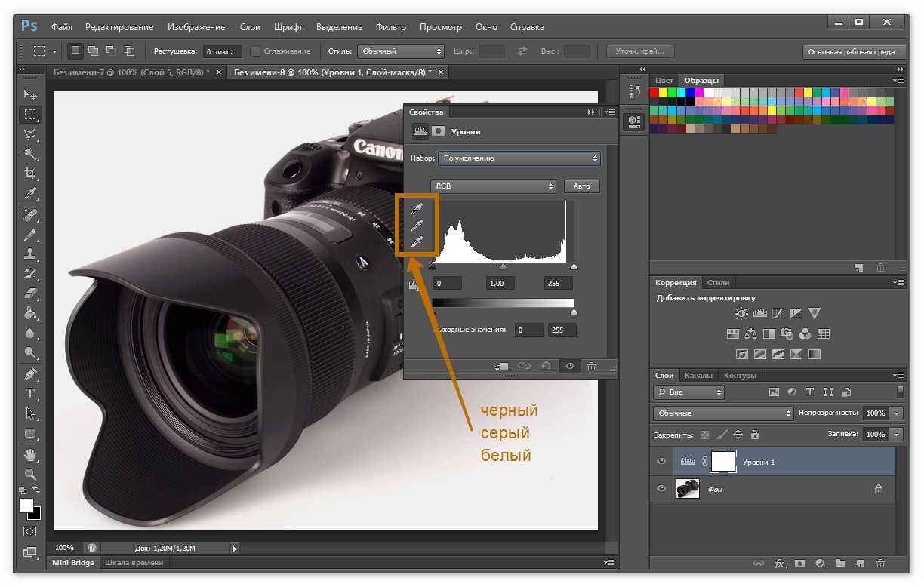
Task: Select the Hand tool
Action: [x=30, y=454]
